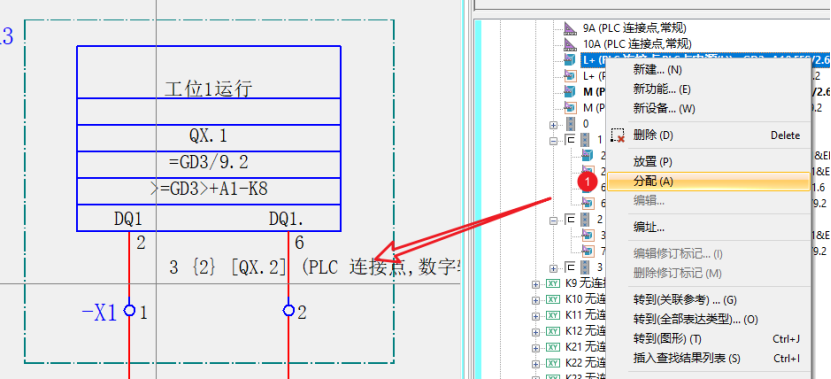Click the 工位1运行 text in the PLC box

coord(208,89)
